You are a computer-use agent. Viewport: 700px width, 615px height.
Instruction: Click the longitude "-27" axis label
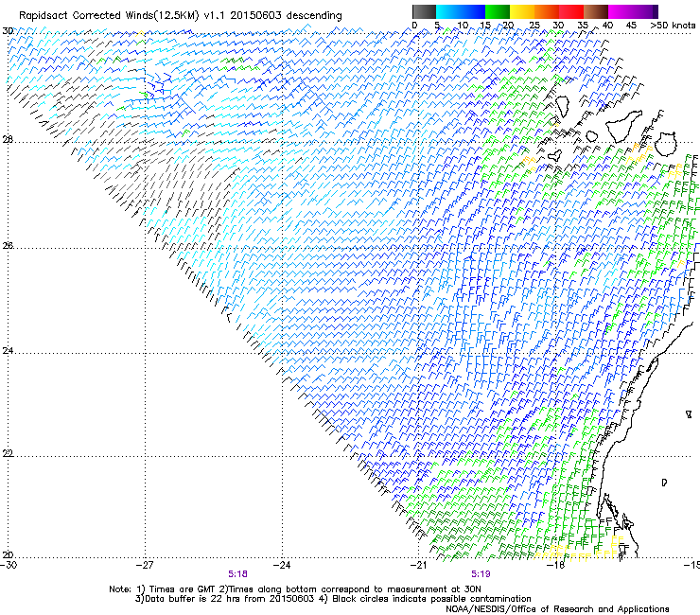point(145,565)
